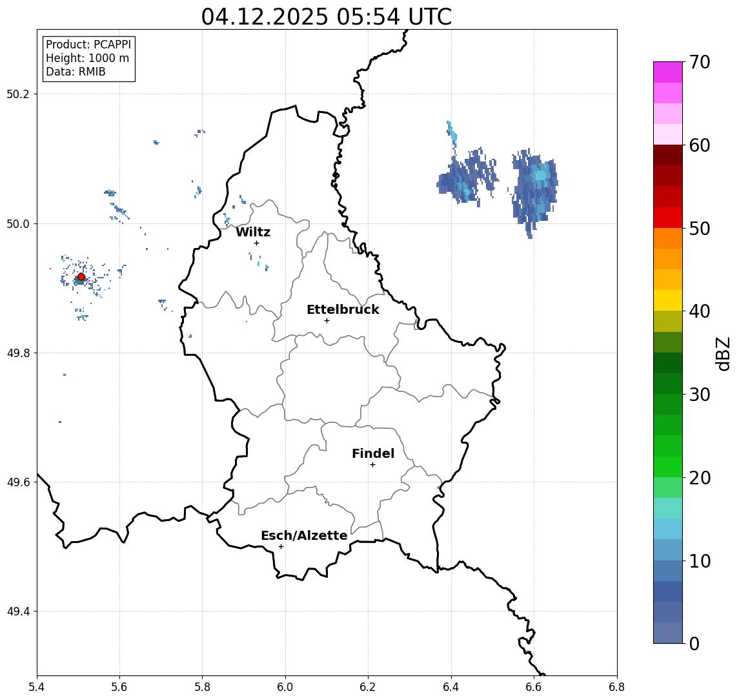Click the latitude axis label 50.2

pos(18,94)
